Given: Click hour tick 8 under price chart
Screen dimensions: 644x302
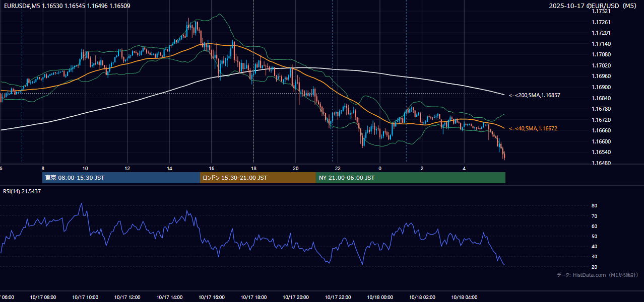Looking at the screenshot, I should pyautogui.click(x=43, y=169).
